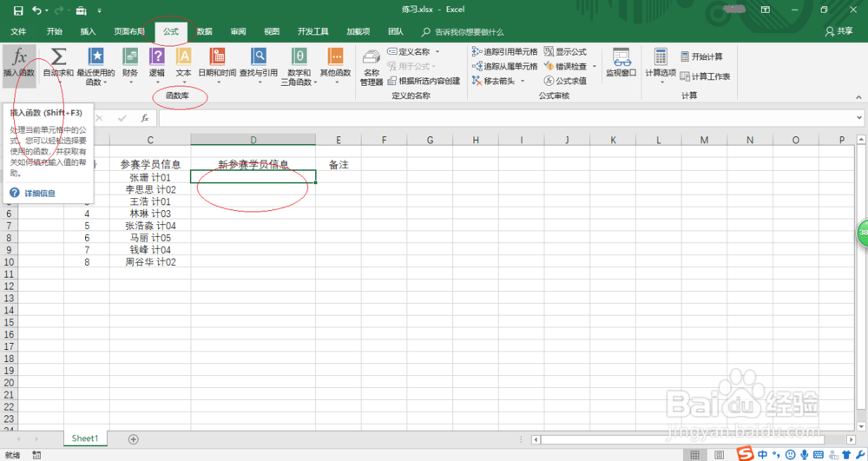
Task: Switch to the Page Layout (页面布局) tab
Action: tap(129, 31)
